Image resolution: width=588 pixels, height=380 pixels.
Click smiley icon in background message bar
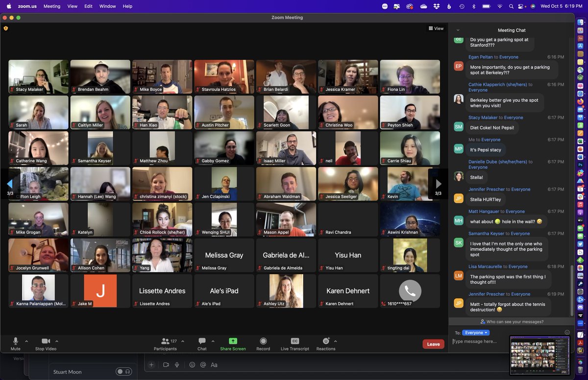point(192,365)
